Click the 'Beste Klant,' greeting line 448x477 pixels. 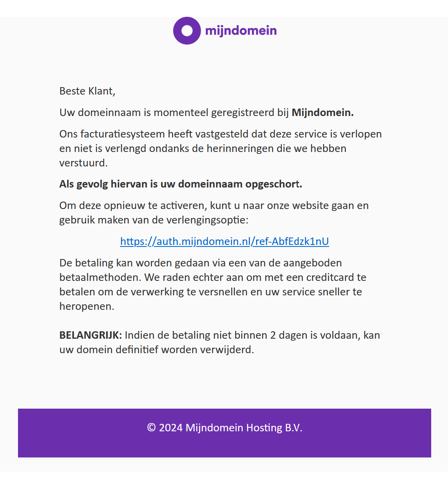pos(87,91)
